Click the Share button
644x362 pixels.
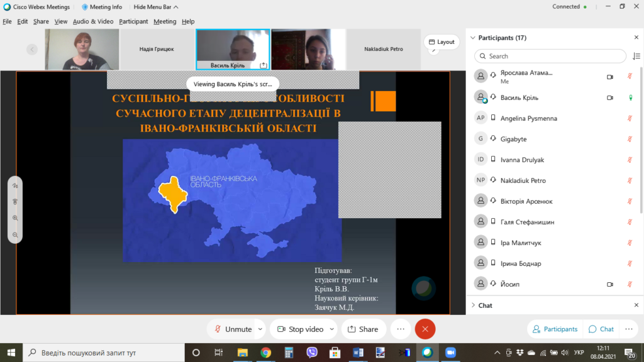point(363,329)
